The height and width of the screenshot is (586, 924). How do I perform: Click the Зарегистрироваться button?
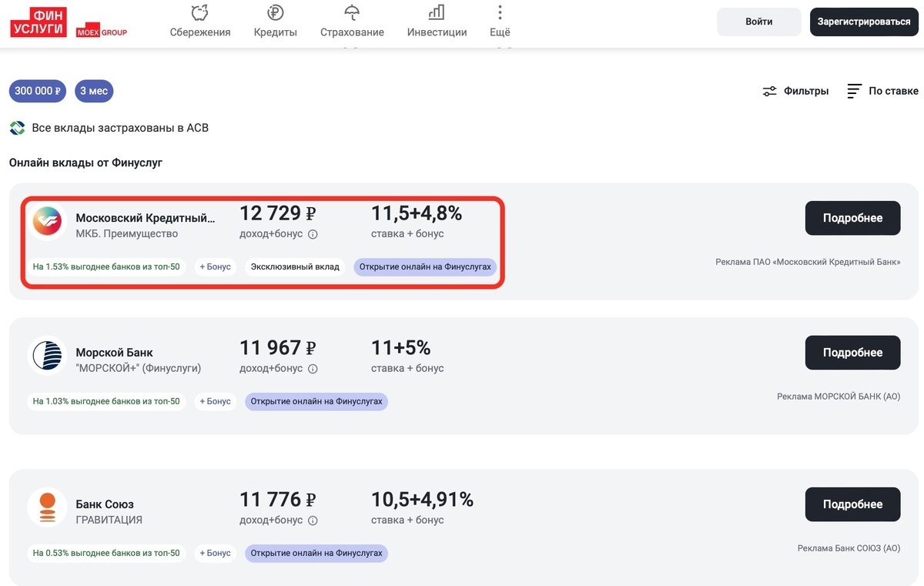[x=864, y=22]
